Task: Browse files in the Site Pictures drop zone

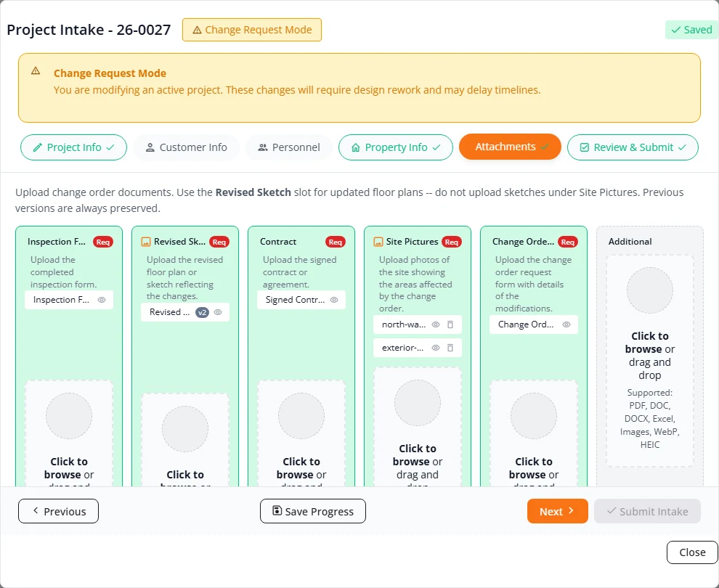Action: (418, 427)
